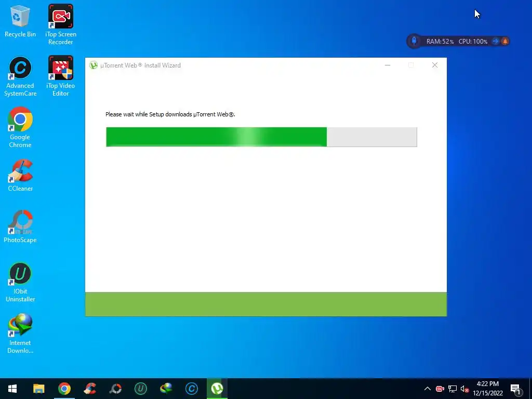Click the "Please wait while Setup downloads" text
The height and width of the screenshot is (399, 532).
tap(170, 114)
